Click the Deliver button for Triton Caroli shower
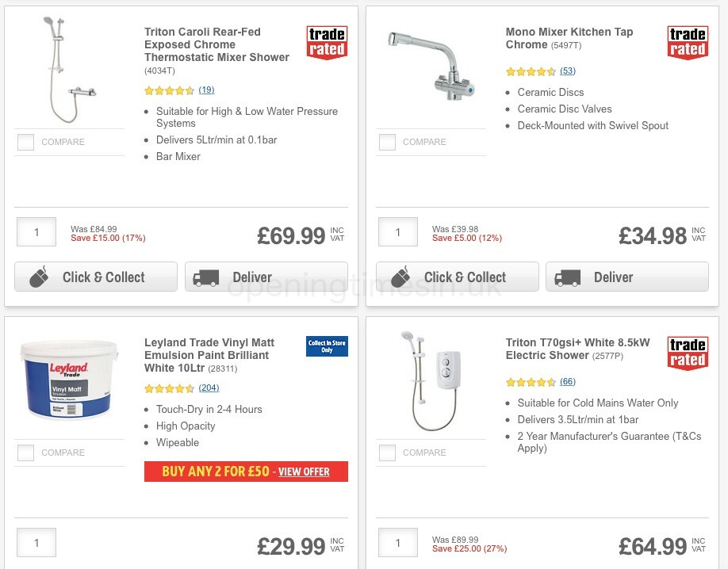 [x=266, y=277]
